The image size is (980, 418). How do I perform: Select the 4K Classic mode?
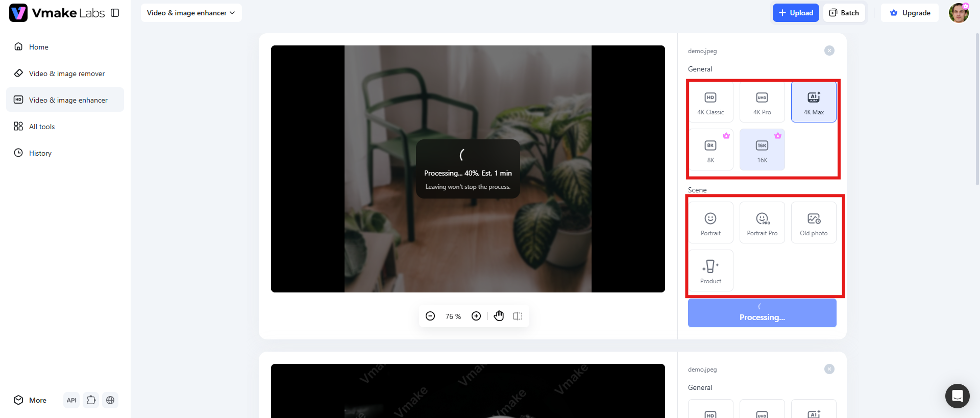[x=710, y=102]
